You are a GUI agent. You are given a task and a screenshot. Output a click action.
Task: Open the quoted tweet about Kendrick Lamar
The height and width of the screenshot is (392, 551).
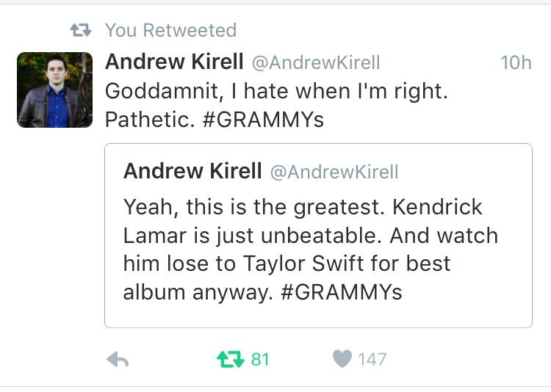tap(318, 236)
